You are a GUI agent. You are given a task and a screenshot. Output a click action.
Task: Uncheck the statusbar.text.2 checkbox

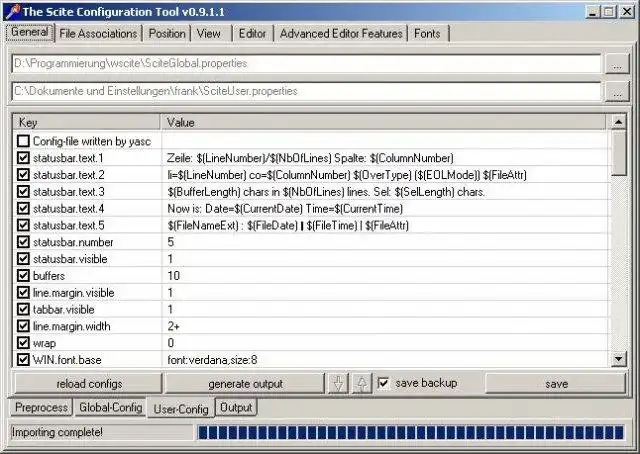[23, 175]
